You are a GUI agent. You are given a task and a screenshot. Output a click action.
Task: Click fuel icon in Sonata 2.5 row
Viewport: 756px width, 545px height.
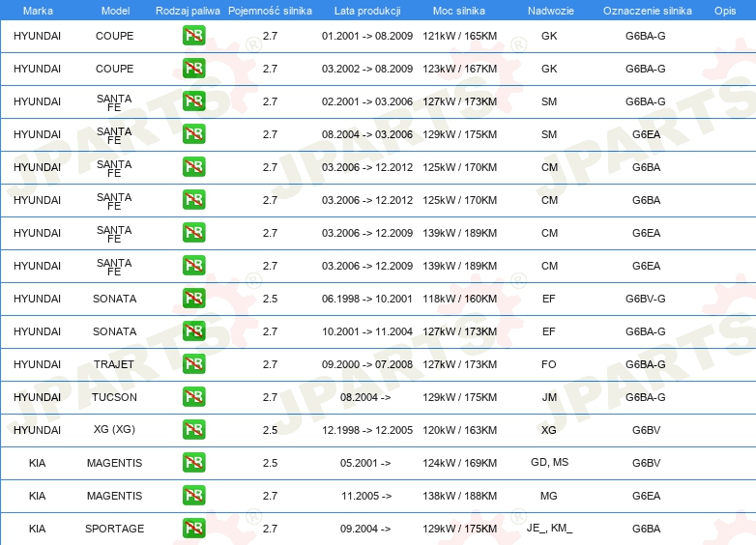coord(193,299)
